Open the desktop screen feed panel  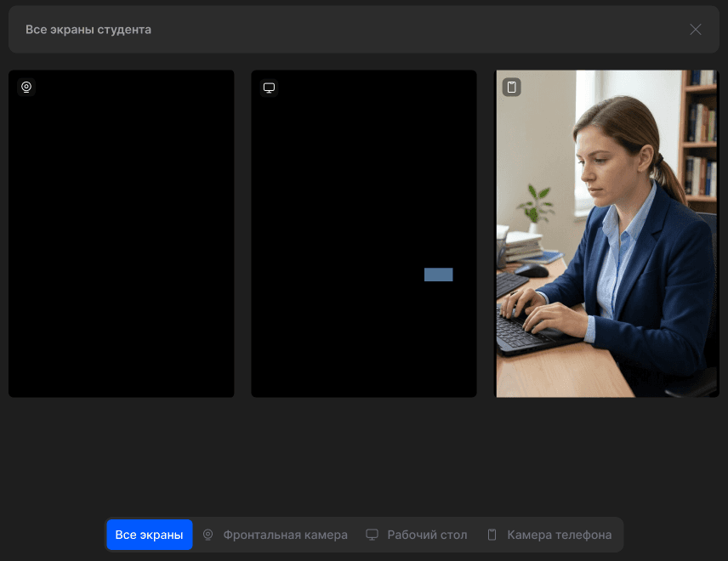pyautogui.click(x=363, y=234)
